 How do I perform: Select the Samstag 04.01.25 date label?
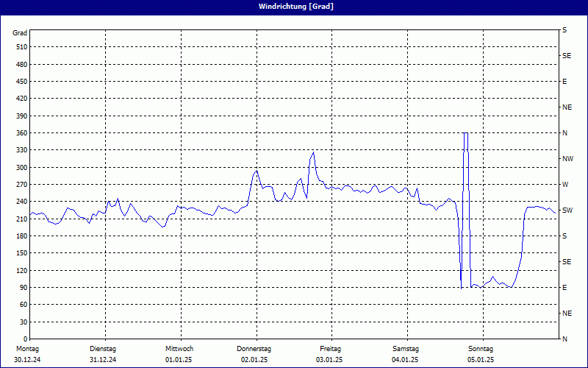[x=405, y=354]
